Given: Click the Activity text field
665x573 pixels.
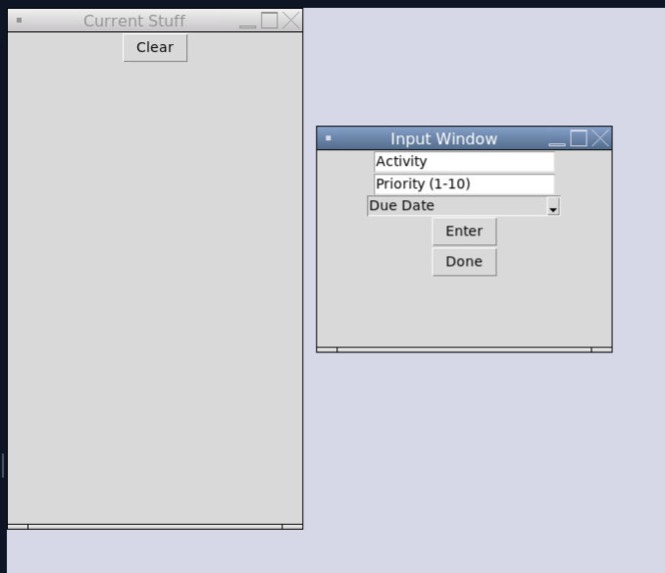Looking at the screenshot, I should point(464,162).
